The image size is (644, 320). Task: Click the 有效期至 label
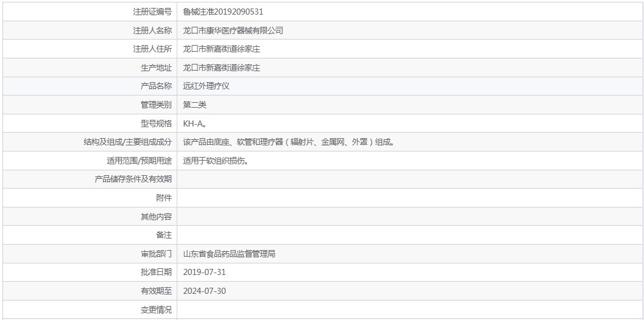(156, 291)
